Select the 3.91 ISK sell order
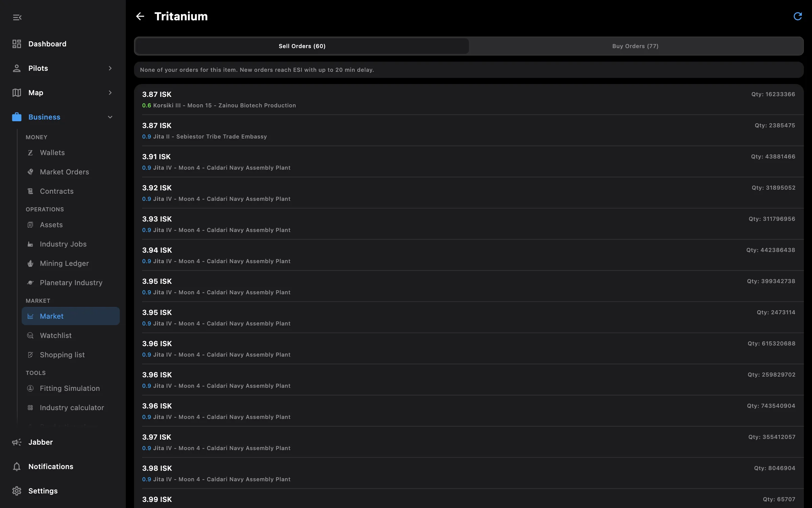Image resolution: width=812 pixels, height=508 pixels. point(469,162)
